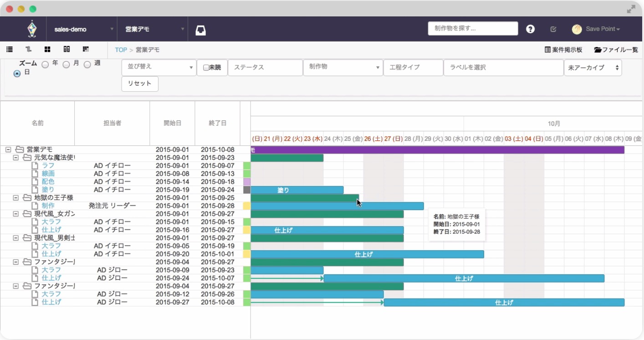Switch to the four-square grid view icon

coord(47,50)
